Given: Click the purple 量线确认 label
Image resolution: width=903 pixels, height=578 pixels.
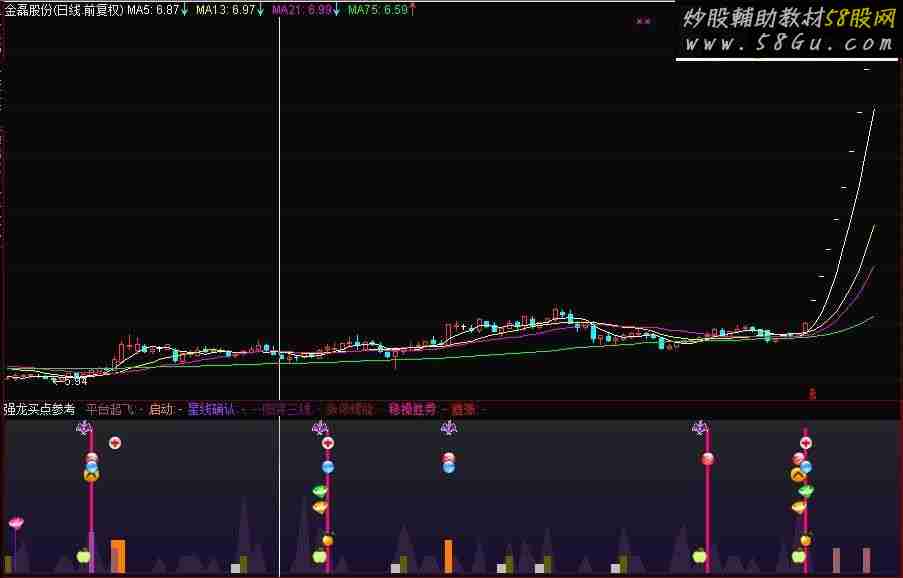Looking at the screenshot, I should 213,409.
